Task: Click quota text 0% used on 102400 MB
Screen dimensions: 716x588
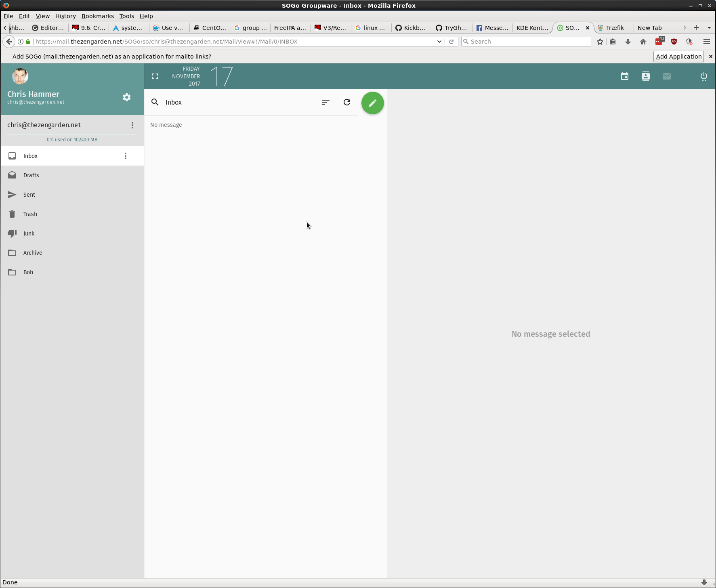Action: tap(72, 140)
